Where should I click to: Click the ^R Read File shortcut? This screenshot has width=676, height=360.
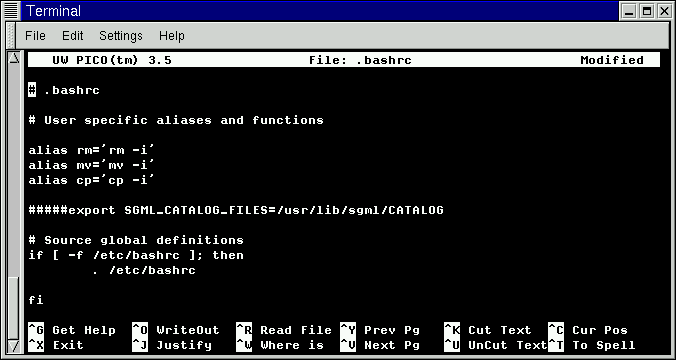[x=284, y=330]
